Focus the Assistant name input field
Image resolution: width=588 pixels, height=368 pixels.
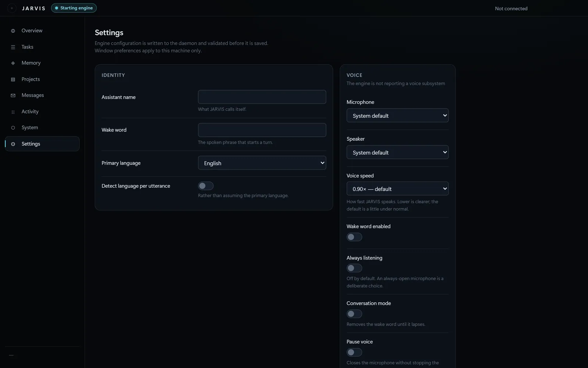(262, 97)
